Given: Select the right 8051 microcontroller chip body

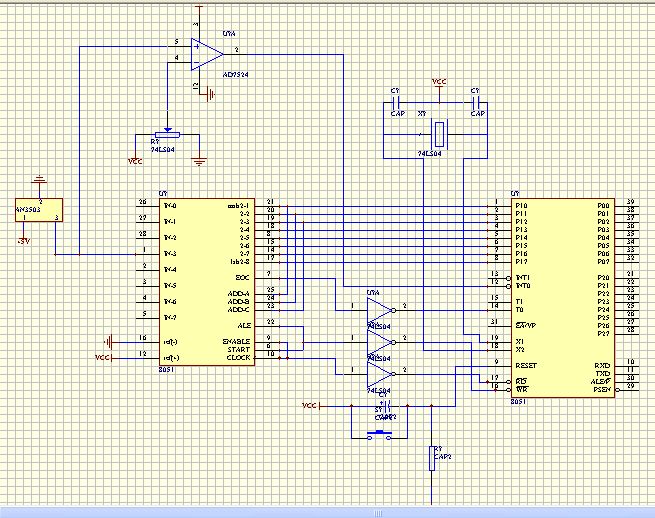Looking at the screenshot, I should (x=563, y=298).
